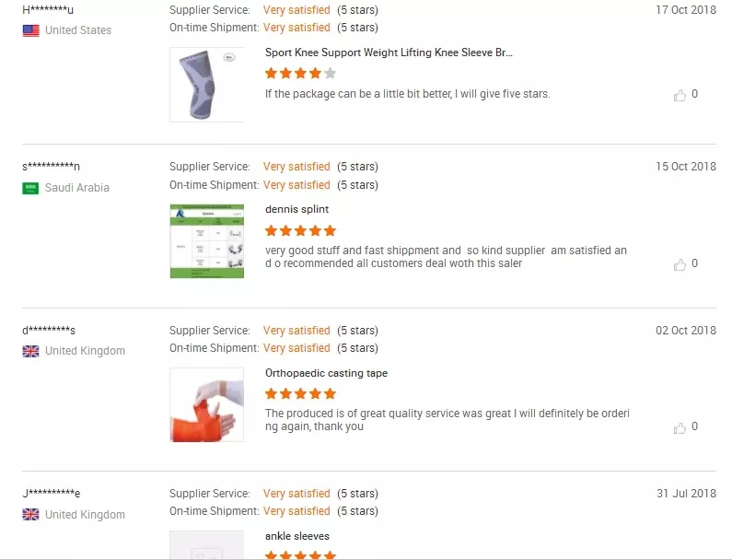Click the United States flag icon
Screen dimensions: 732x560
coord(31,30)
